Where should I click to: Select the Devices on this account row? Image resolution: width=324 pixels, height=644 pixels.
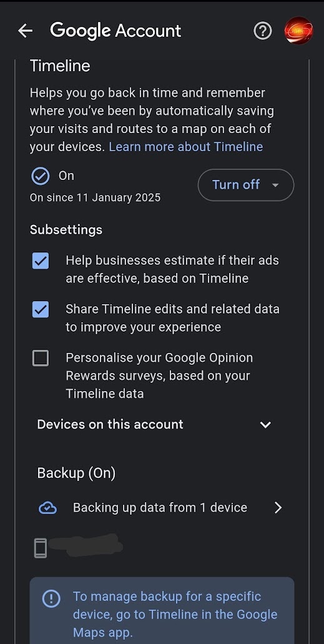click(154, 424)
